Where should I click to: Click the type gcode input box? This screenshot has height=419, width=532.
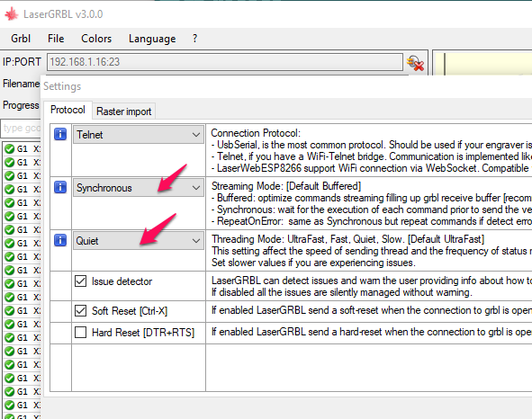21,129
